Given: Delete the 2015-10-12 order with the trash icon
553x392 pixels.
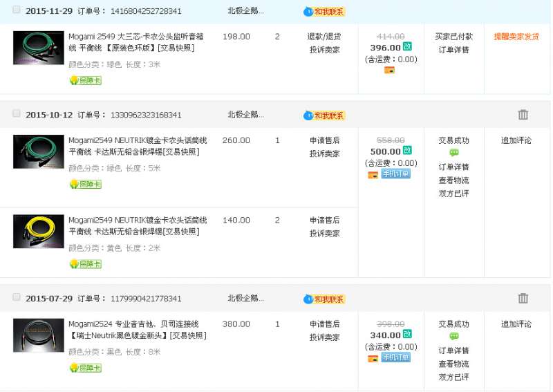Looking at the screenshot, I should pos(523,115).
